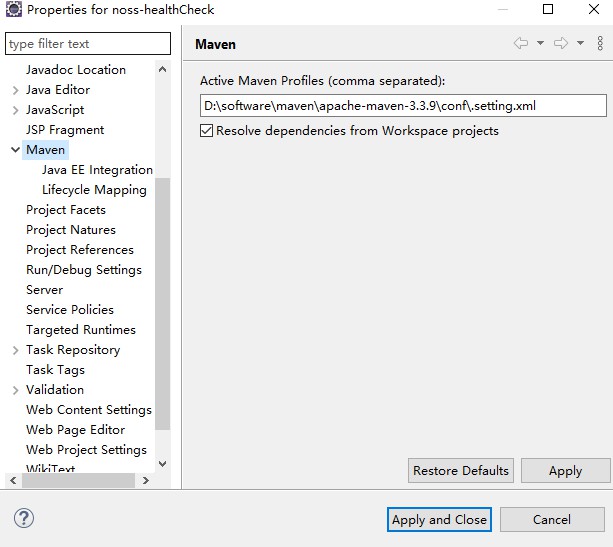The width and height of the screenshot is (613, 547).
Task: Expand the Java Editor tree node
Action: click(x=15, y=90)
